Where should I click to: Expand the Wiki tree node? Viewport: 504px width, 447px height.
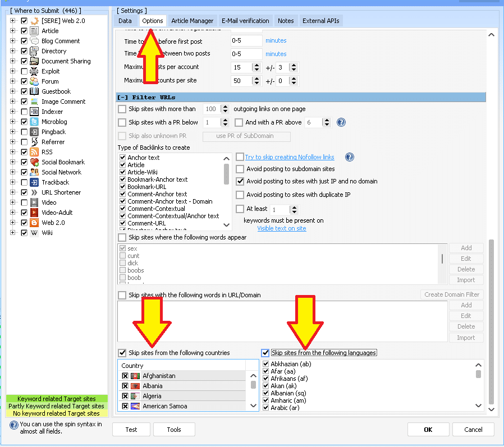point(12,233)
